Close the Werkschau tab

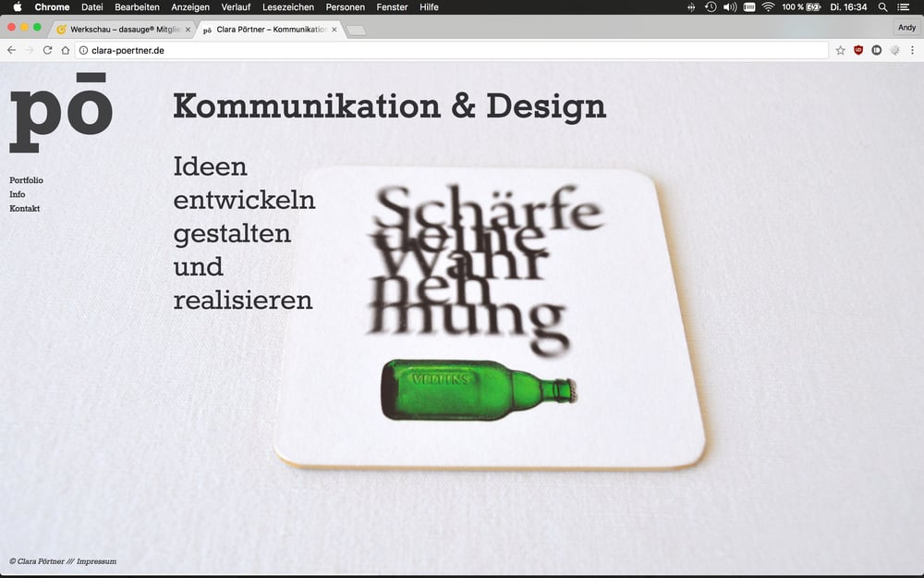coord(188,29)
